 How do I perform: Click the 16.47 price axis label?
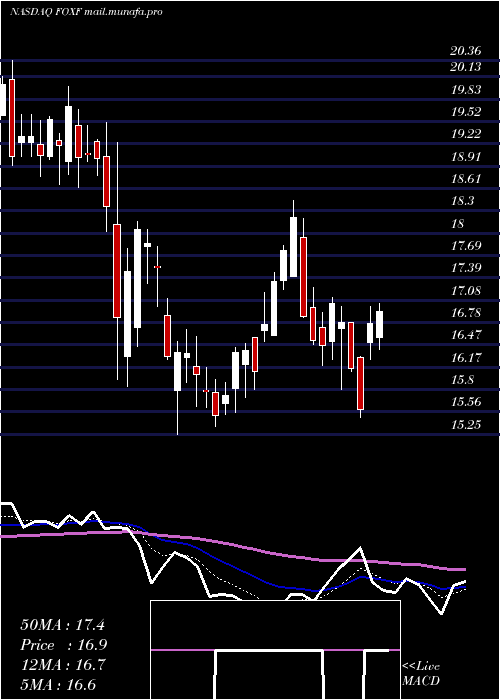coord(466,335)
